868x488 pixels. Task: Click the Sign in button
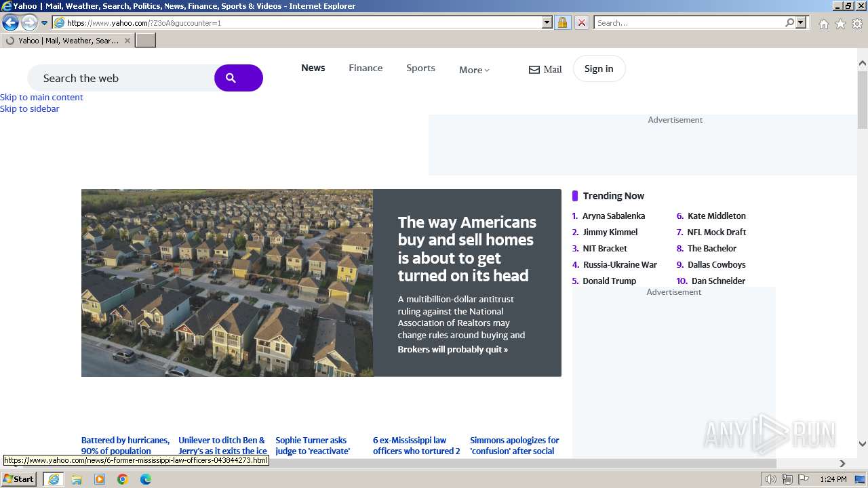599,68
